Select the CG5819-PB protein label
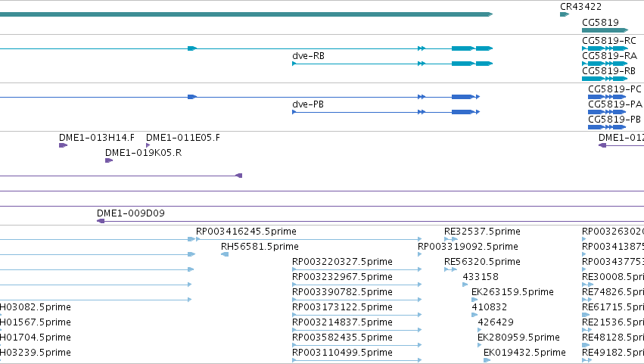 pos(614,119)
